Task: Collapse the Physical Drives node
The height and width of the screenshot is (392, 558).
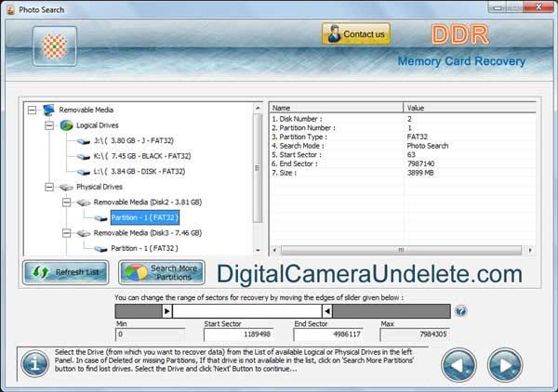Action: [49, 187]
